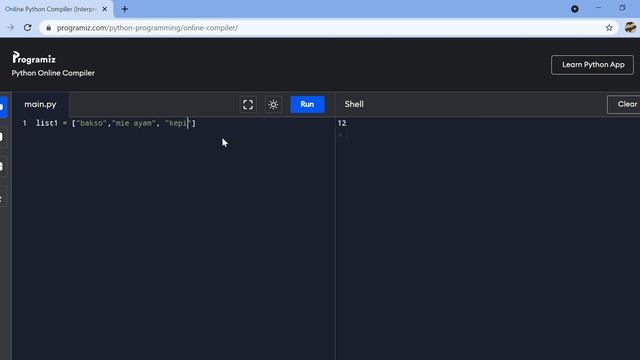
Task: Switch to light theme with sun icon
Action: point(273,104)
